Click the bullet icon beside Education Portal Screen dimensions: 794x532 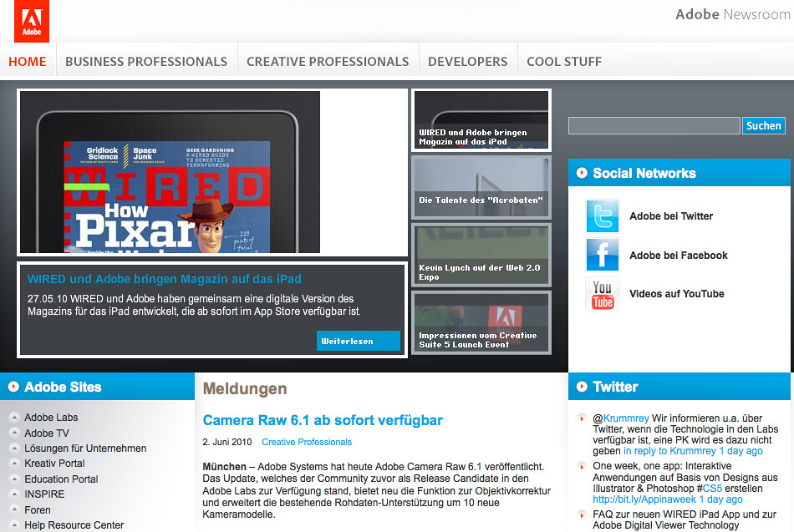tap(14, 479)
